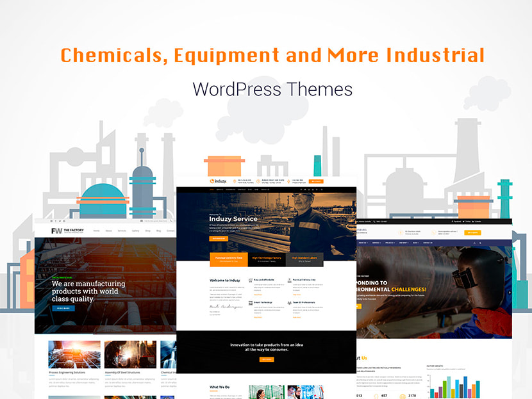Click the phone icon in the right site's top bar
Image resolution: width=532 pixels, height=399 pixels.
(374, 222)
